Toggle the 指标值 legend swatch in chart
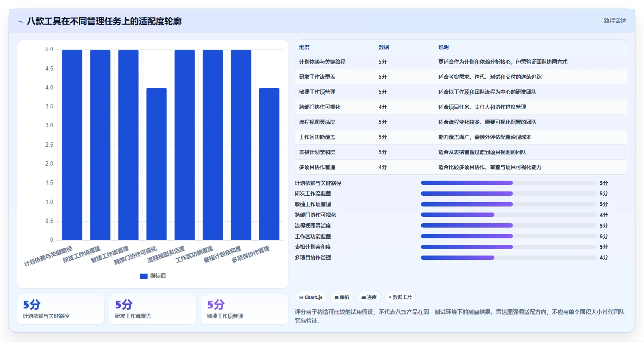The width and height of the screenshot is (644, 342). [144, 276]
